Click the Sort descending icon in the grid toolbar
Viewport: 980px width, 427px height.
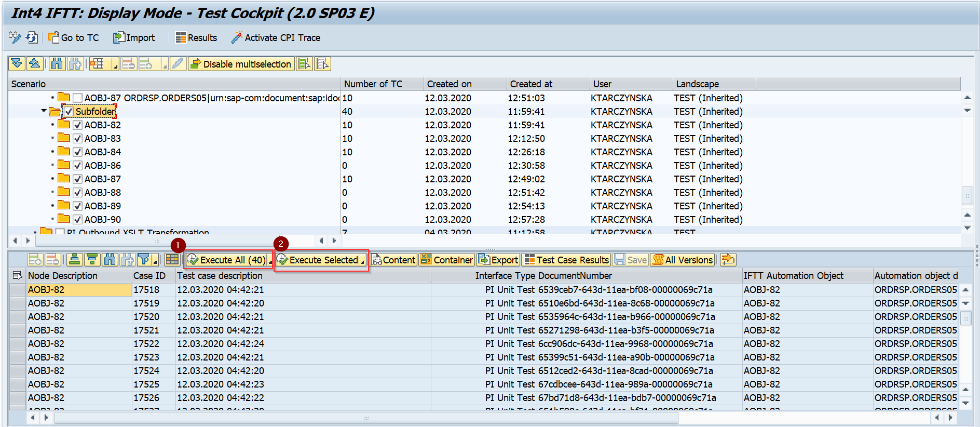pos(92,260)
